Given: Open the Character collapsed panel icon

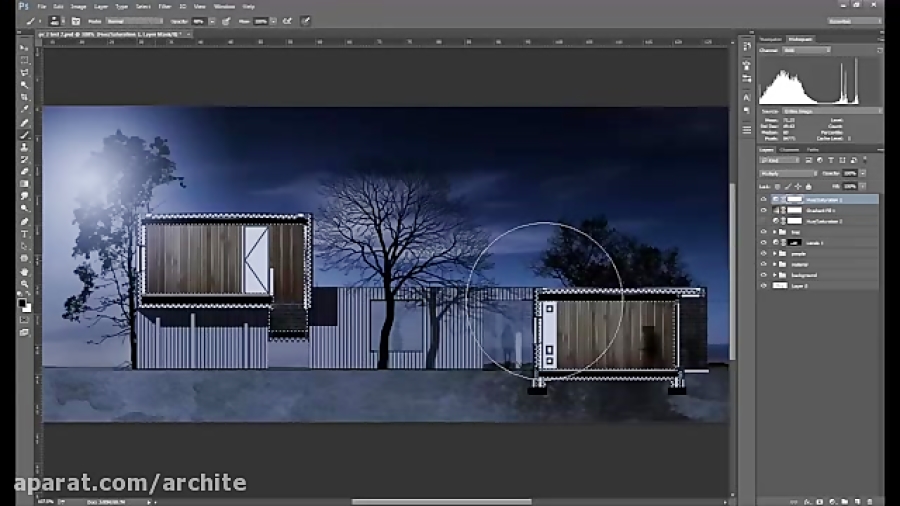Looking at the screenshot, I should click(x=746, y=98).
